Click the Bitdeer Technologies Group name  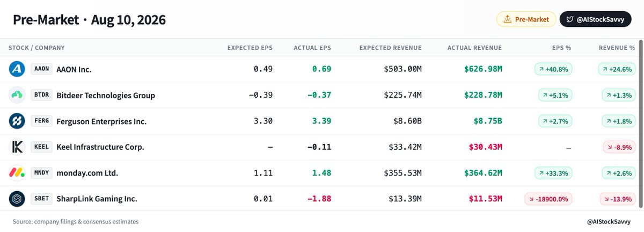tap(106, 96)
